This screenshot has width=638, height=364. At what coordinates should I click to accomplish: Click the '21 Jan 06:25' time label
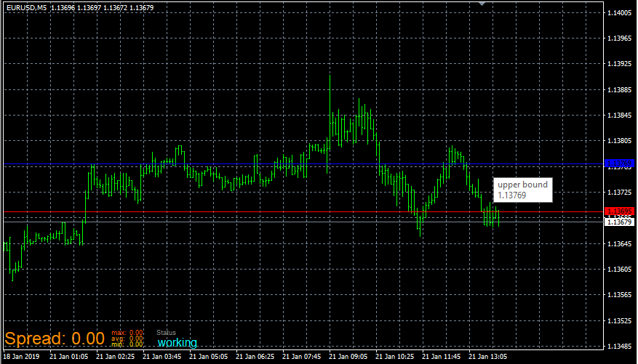pyautogui.click(x=255, y=356)
